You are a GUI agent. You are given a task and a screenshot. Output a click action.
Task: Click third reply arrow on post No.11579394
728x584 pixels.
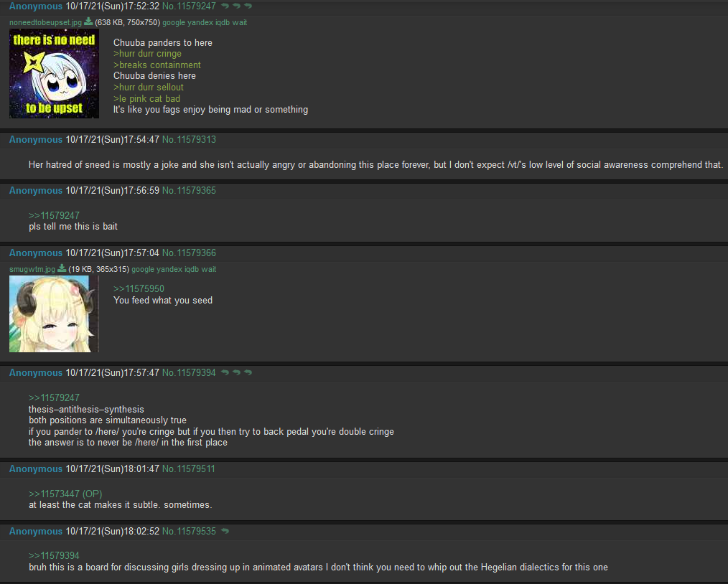coord(248,372)
